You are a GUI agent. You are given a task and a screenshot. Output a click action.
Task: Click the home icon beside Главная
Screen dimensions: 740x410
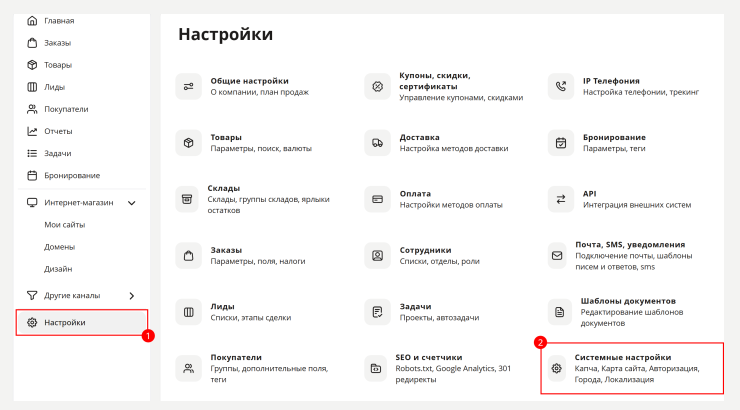click(32, 21)
